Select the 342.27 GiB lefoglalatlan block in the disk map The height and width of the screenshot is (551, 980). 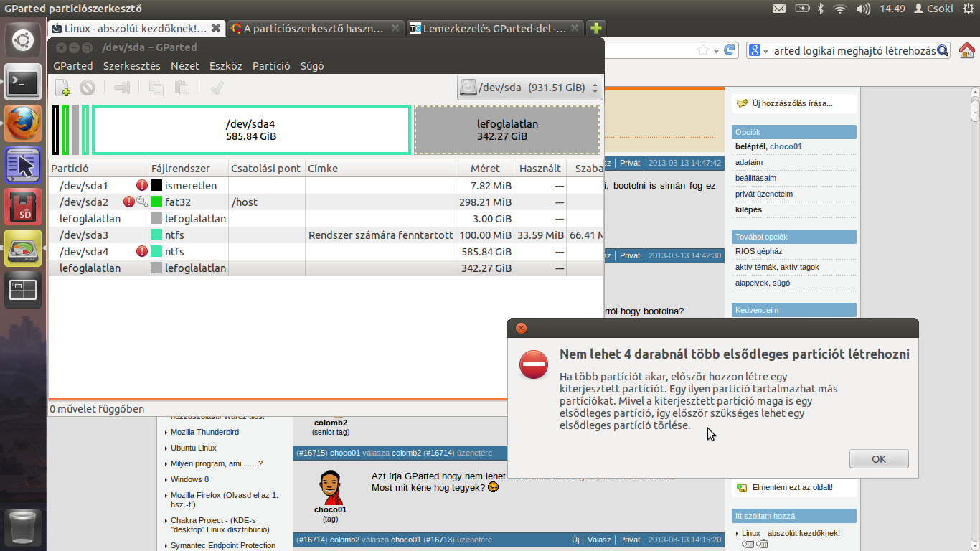click(507, 130)
